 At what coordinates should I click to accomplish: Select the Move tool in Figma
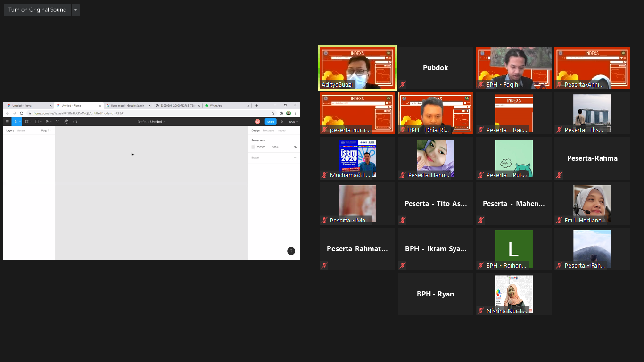coord(16,122)
